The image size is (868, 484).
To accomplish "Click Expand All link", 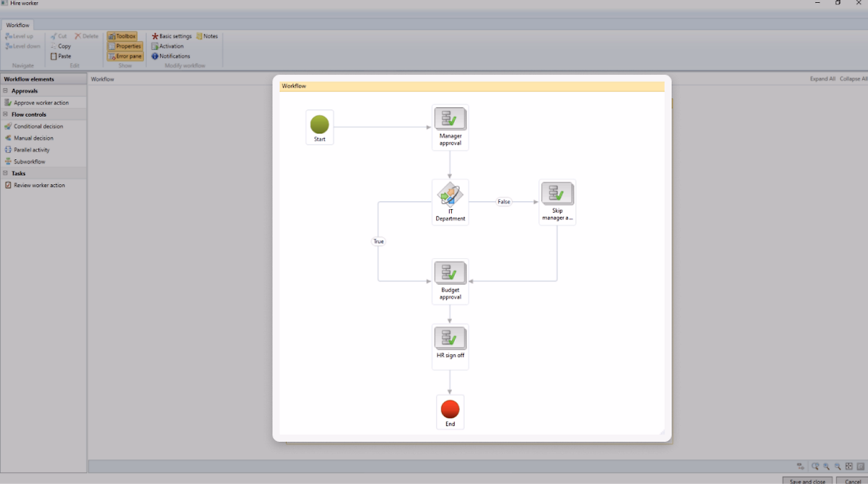I will click(822, 79).
